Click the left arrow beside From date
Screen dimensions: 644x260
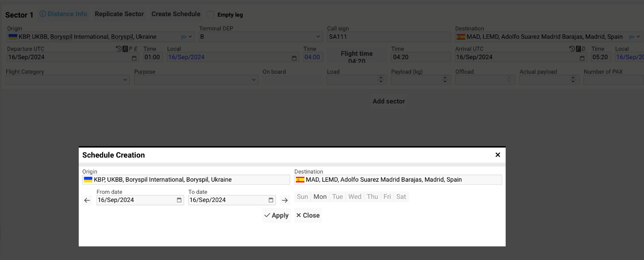[87, 200]
